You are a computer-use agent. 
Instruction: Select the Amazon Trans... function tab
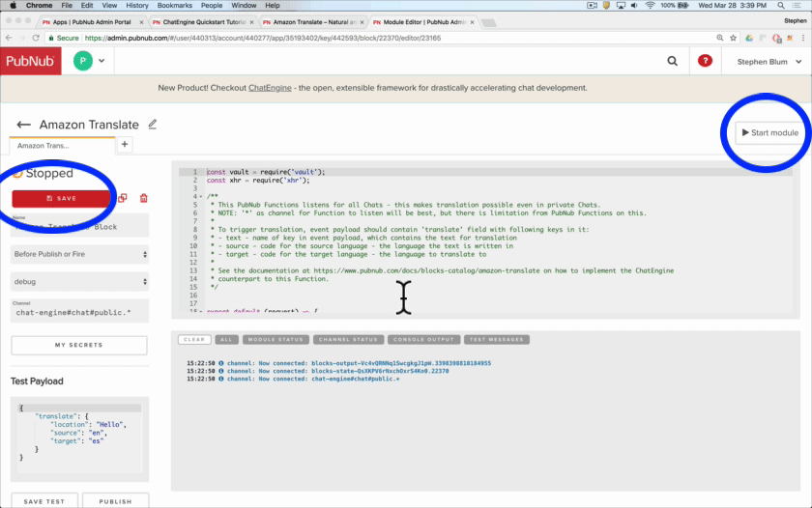pyautogui.click(x=62, y=146)
